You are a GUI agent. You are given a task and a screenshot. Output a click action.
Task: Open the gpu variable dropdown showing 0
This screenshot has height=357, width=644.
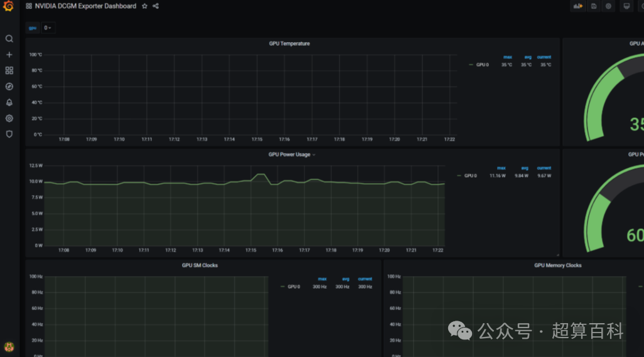[48, 28]
